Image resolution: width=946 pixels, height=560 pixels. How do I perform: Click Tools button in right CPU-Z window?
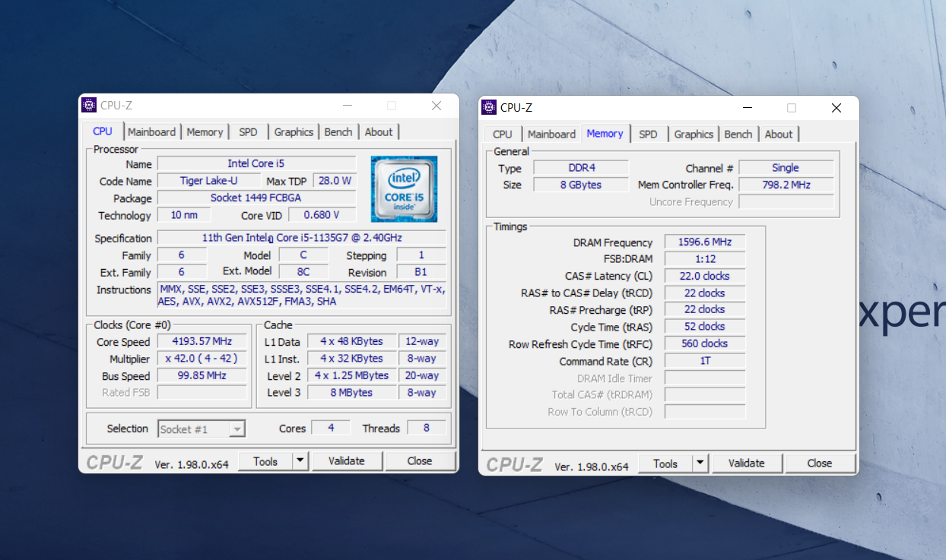coord(665,464)
